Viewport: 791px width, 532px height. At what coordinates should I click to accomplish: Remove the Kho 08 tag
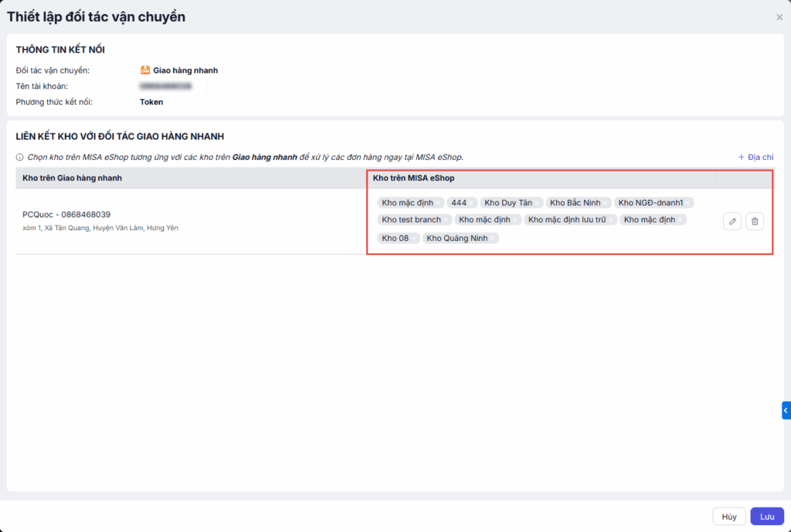click(414, 238)
